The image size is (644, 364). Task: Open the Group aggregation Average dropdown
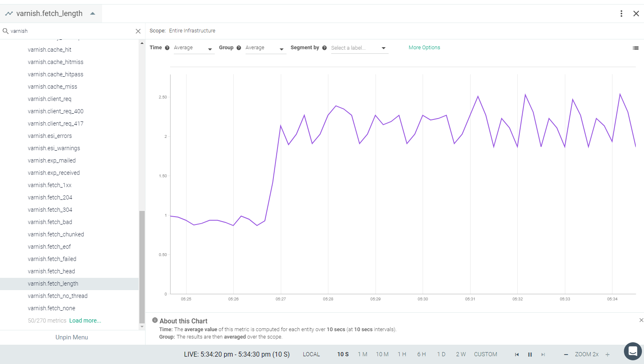[x=265, y=48]
